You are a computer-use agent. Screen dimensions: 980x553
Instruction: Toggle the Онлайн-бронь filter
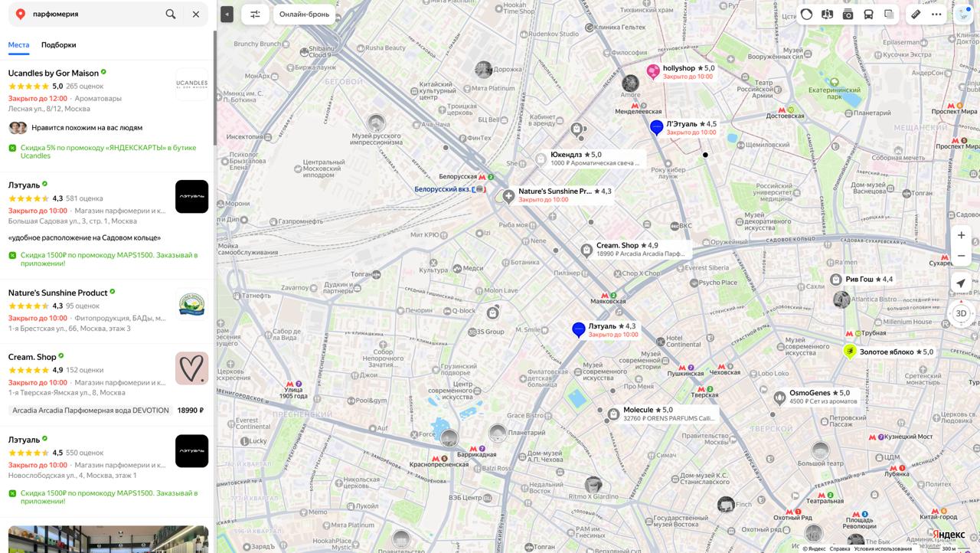(x=304, y=14)
